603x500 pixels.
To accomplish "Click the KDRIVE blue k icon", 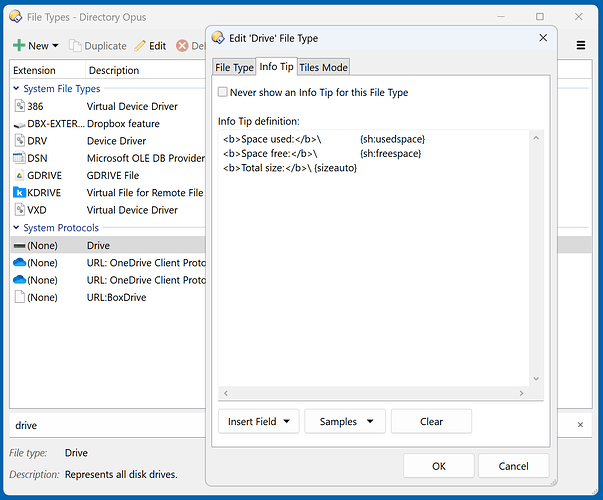I will tap(19, 192).
